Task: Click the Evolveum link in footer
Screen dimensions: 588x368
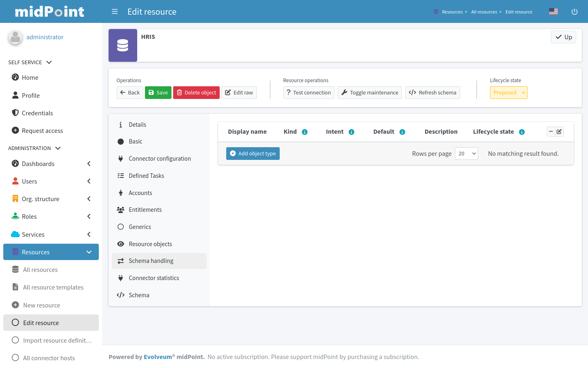Action: tap(158, 357)
